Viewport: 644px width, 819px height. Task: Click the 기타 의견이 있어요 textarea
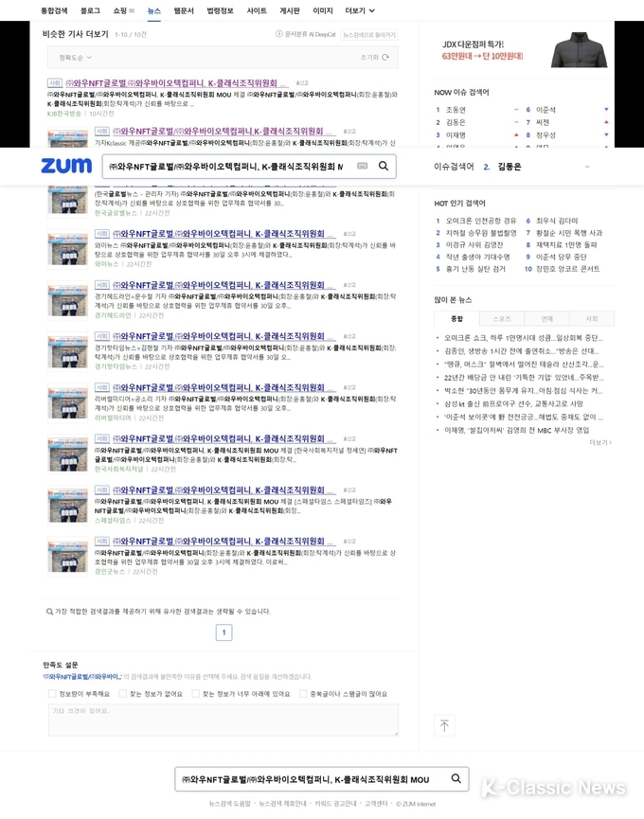pos(223,720)
